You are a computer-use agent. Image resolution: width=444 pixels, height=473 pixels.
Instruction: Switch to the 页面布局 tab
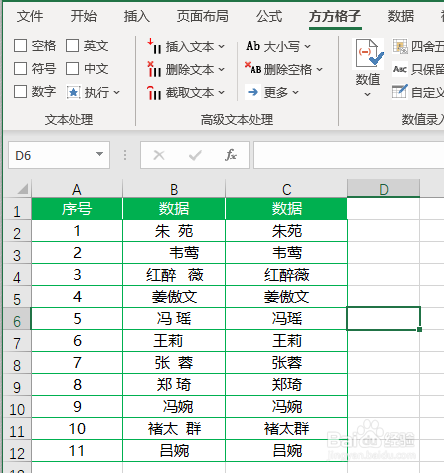[203, 16]
